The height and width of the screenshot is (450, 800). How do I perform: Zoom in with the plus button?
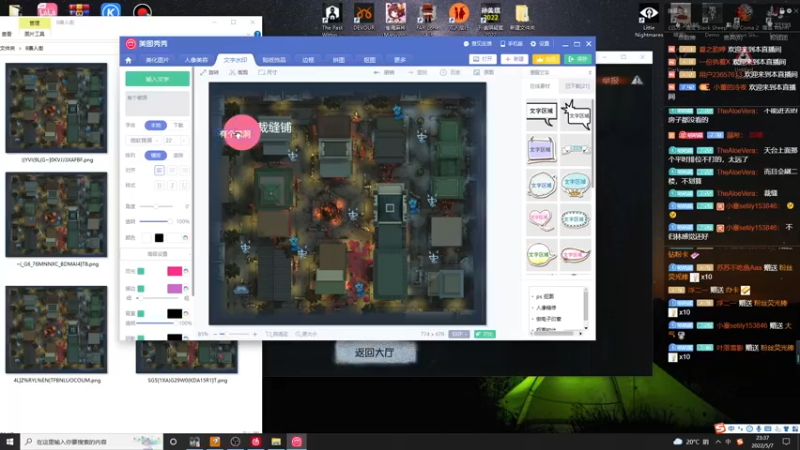click(255, 334)
